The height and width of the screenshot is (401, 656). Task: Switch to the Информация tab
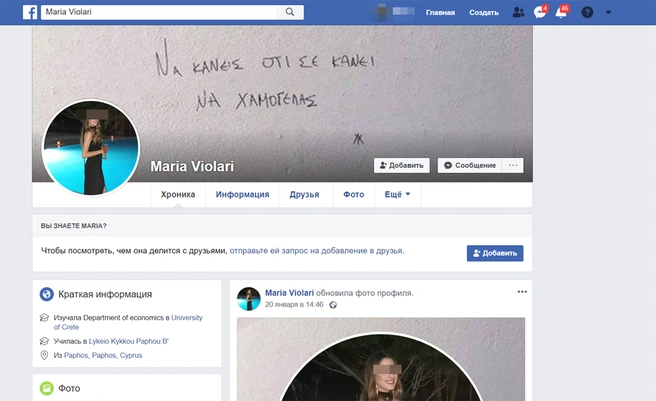[242, 194]
